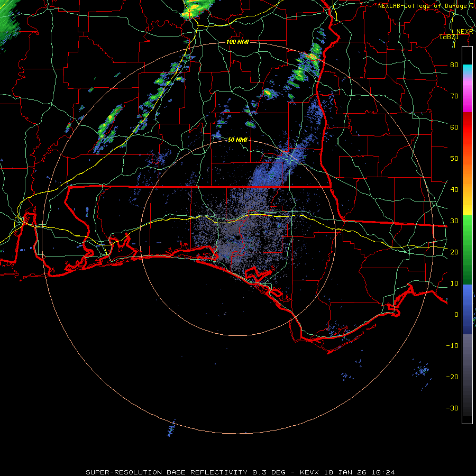The image size is (476, 476).
Task: Click the 30 value on the dBZ scale
Action: [454, 221]
